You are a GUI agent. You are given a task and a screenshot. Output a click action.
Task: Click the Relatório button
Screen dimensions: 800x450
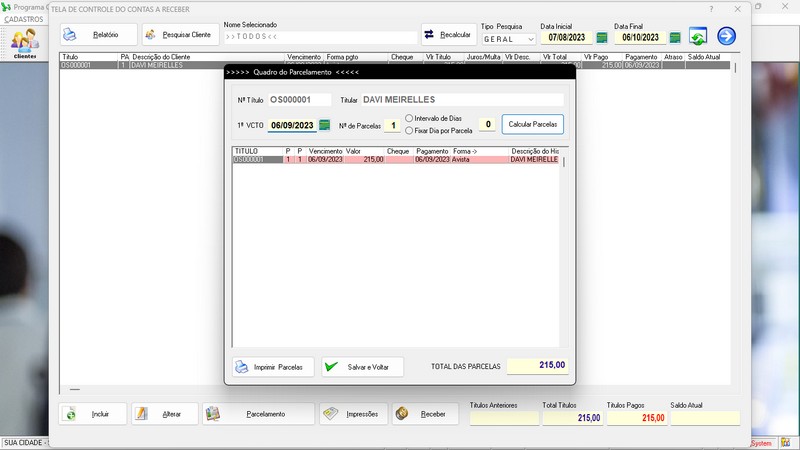tap(98, 35)
